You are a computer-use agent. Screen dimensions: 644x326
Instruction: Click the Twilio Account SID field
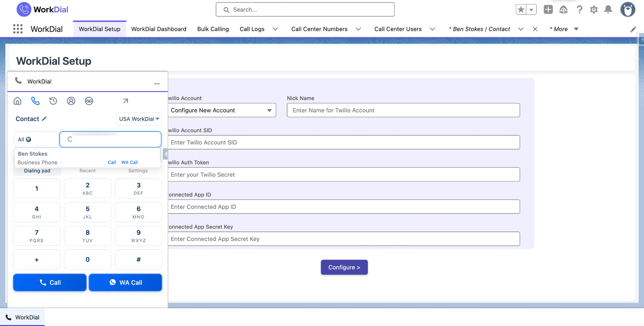click(344, 142)
